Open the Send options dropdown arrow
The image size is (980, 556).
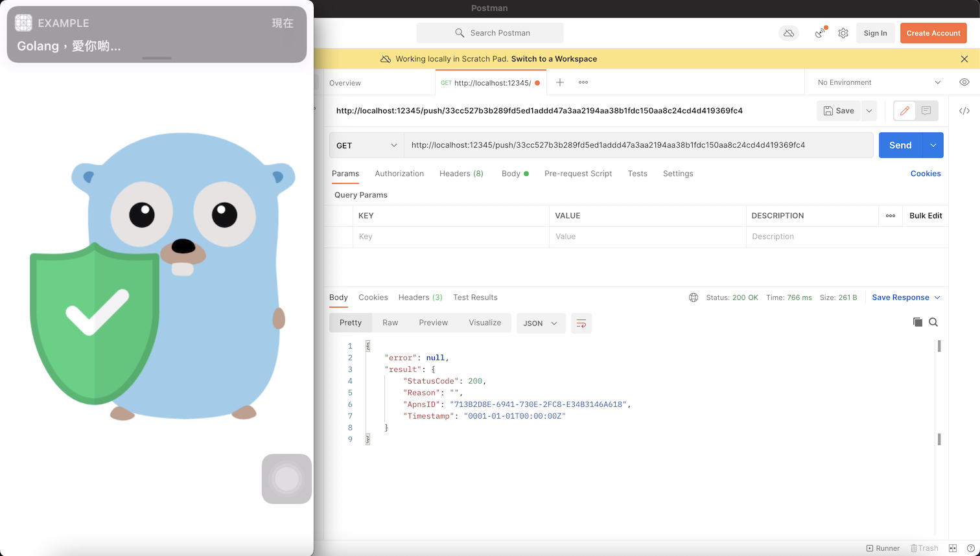pyautogui.click(x=933, y=145)
